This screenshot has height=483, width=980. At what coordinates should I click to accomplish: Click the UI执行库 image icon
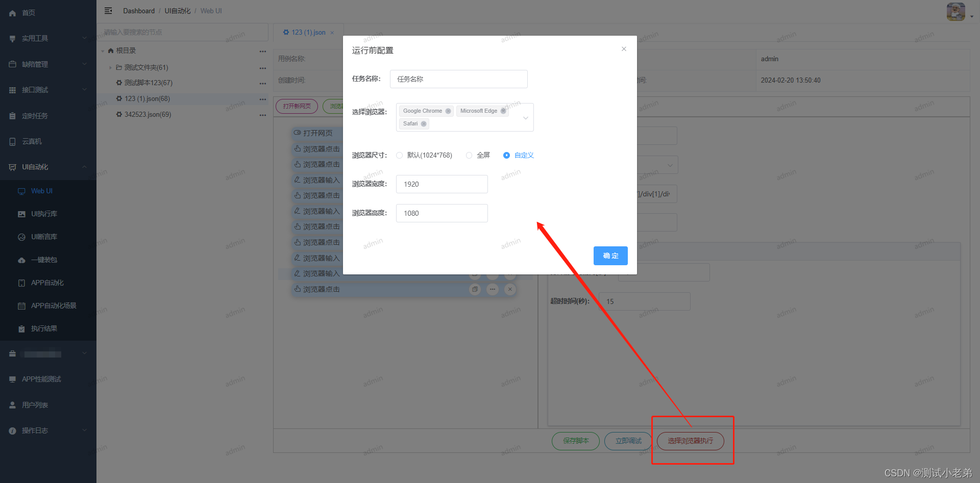pos(21,214)
